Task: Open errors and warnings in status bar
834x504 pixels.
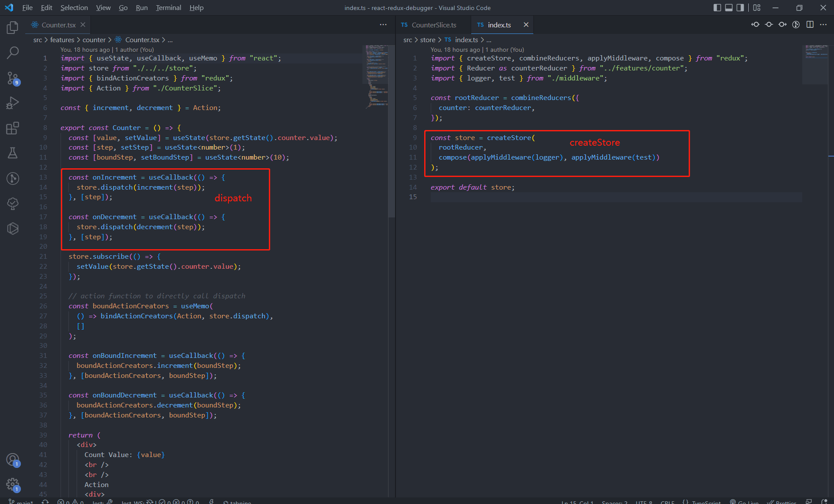Action: (x=70, y=501)
